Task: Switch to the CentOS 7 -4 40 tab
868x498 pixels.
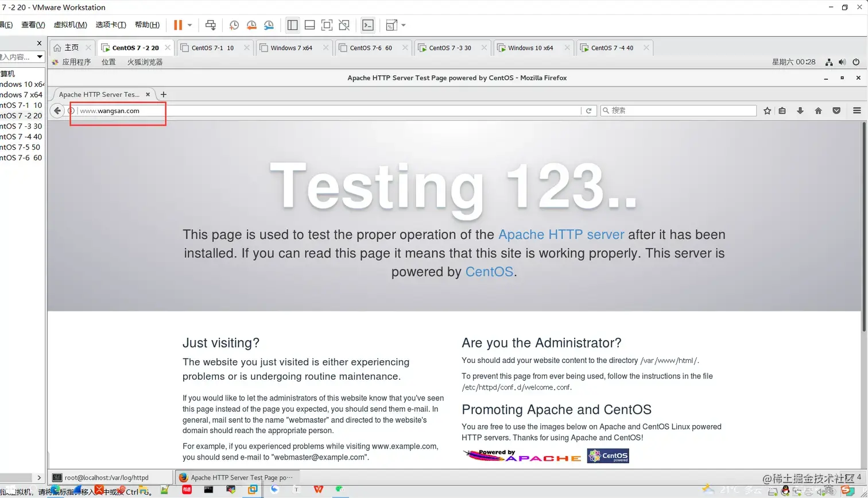Action: [x=612, y=48]
